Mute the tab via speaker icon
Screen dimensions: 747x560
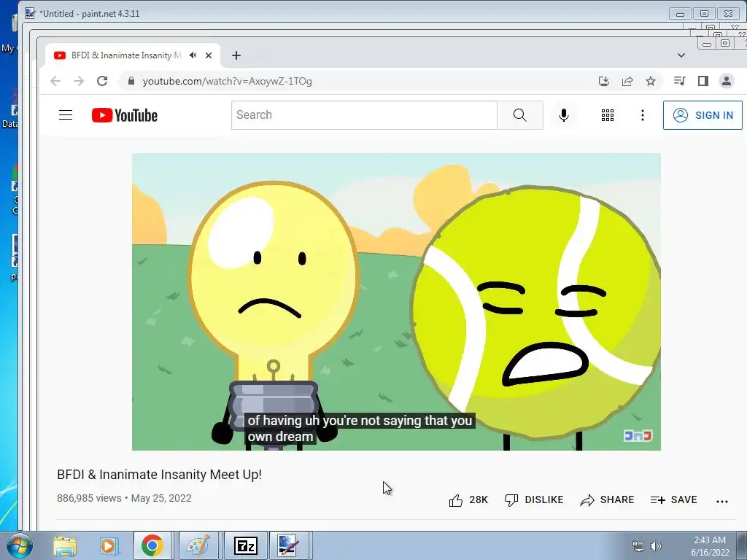click(193, 55)
